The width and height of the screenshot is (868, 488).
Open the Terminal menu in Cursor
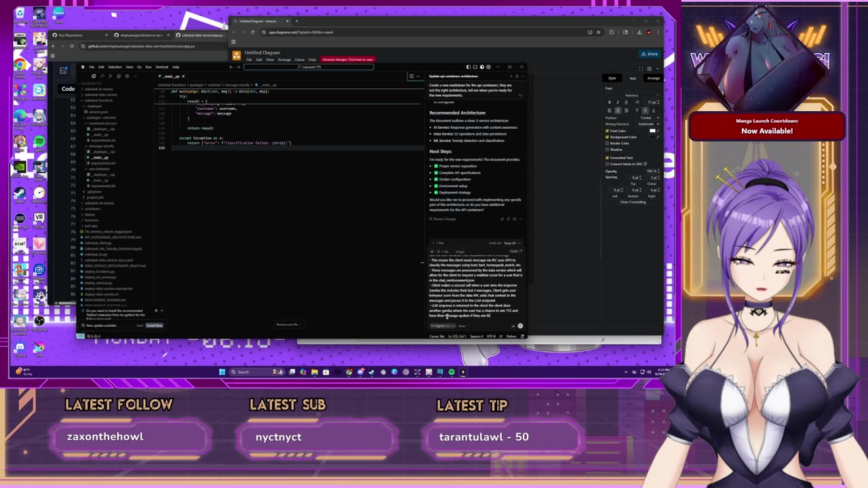[161, 67]
